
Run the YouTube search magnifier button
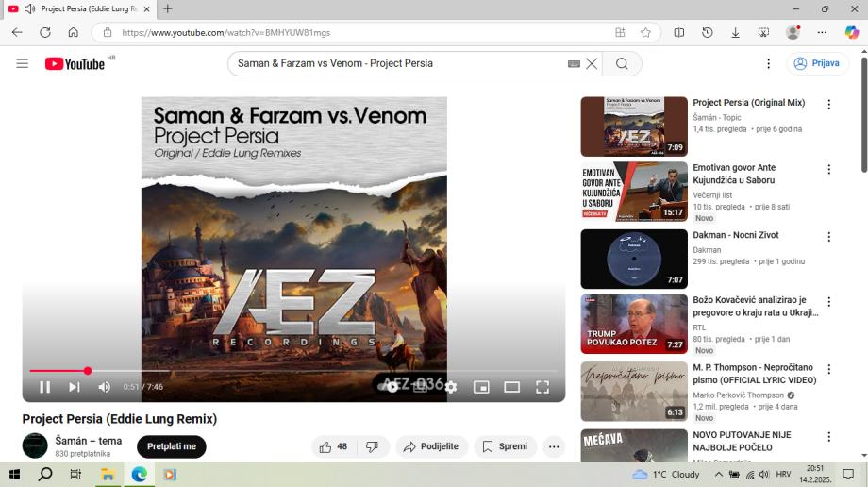point(622,64)
